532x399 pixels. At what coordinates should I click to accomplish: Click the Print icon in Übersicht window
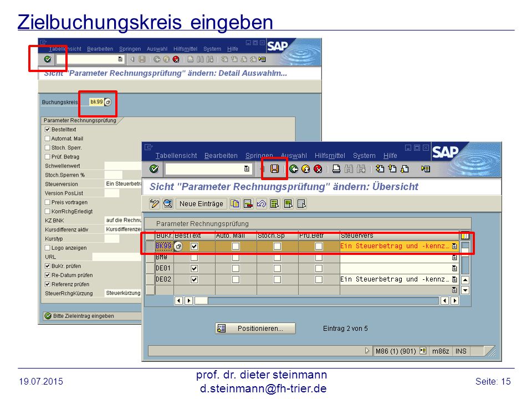[336, 168]
